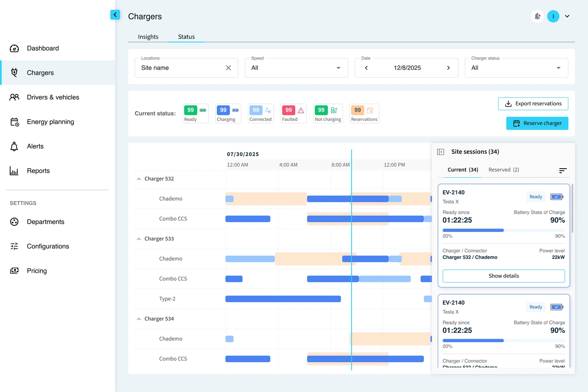Switch to the Reserved (2) tab
Image resolution: width=588 pixels, height=392 pixels.
504,170
